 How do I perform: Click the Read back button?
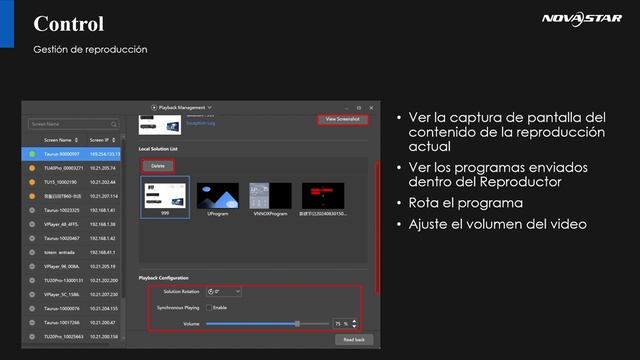pyautogui.click(x=353, y=340)
